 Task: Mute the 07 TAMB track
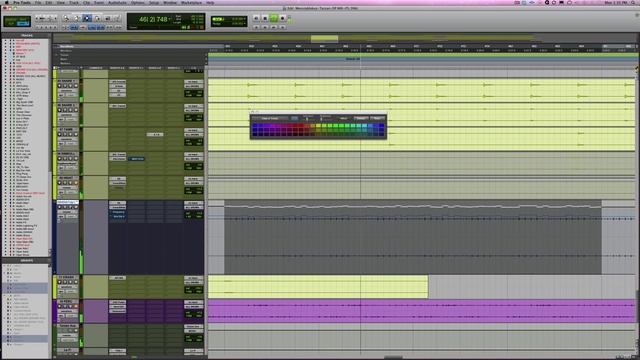point(76,134)
